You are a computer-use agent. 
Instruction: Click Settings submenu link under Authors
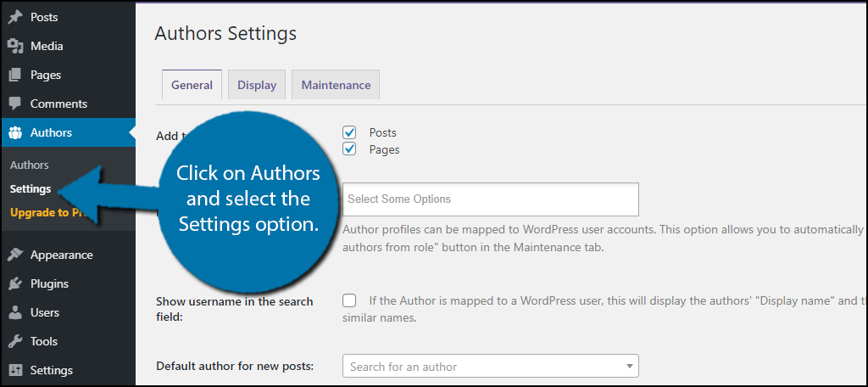click(x=31, y=188)
